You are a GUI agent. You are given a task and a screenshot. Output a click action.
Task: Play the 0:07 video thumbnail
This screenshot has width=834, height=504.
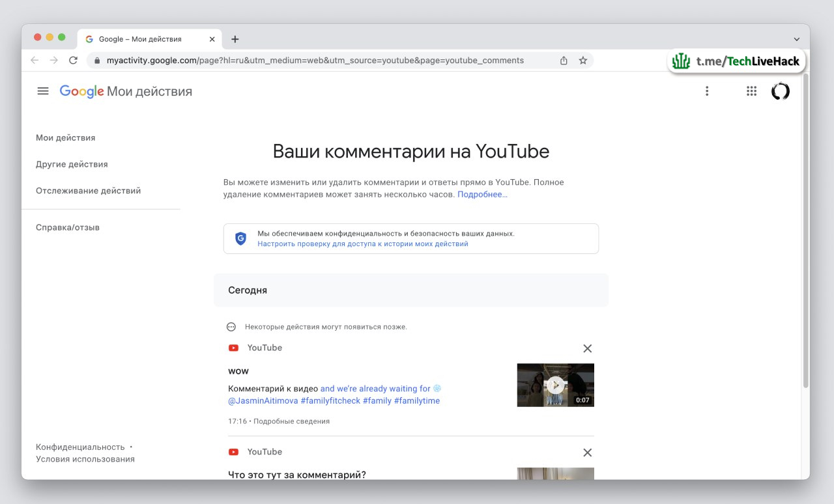click(555, 385)
